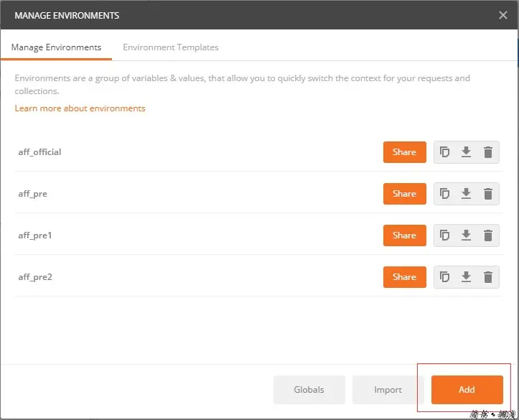Open the Globals variables button

(309, 390)
